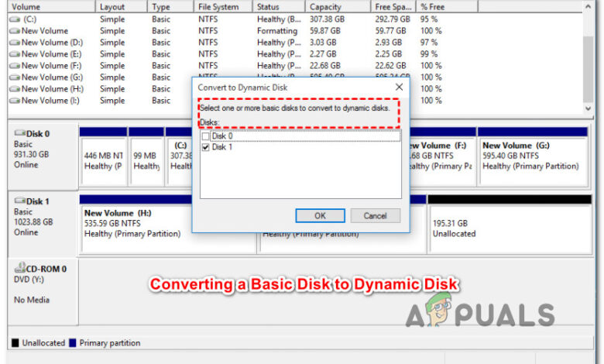The height and width of the screenshot is (364, 604).
Task: Click the volume list scroll down arrow
Action: [588, 108]
